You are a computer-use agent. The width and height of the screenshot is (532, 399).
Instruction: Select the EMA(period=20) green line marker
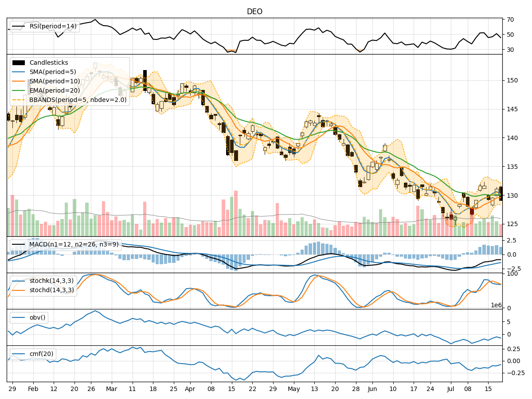tap(20, 90)
